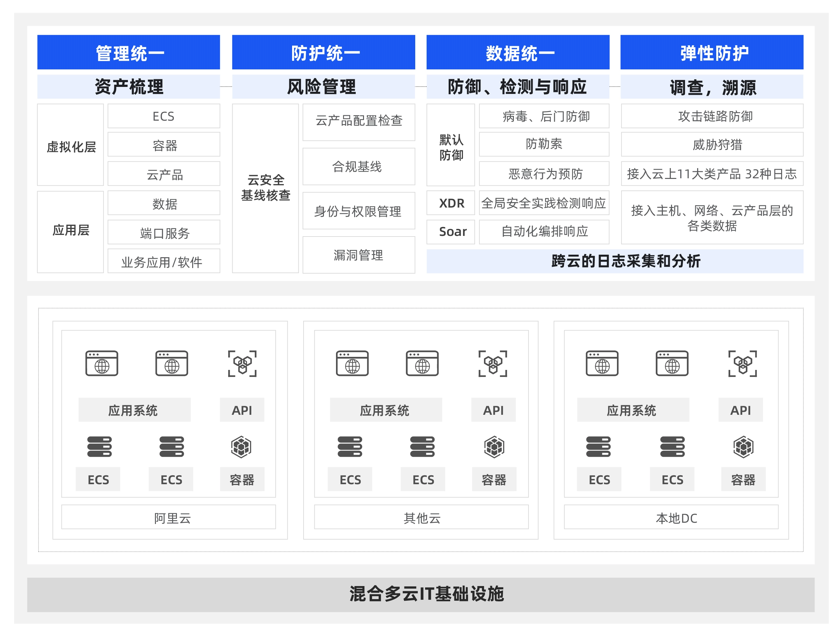Click the API hexagon scan icon in 阿里云 panel
This screenshot has height=637, width=840.
tap(242, 364)
